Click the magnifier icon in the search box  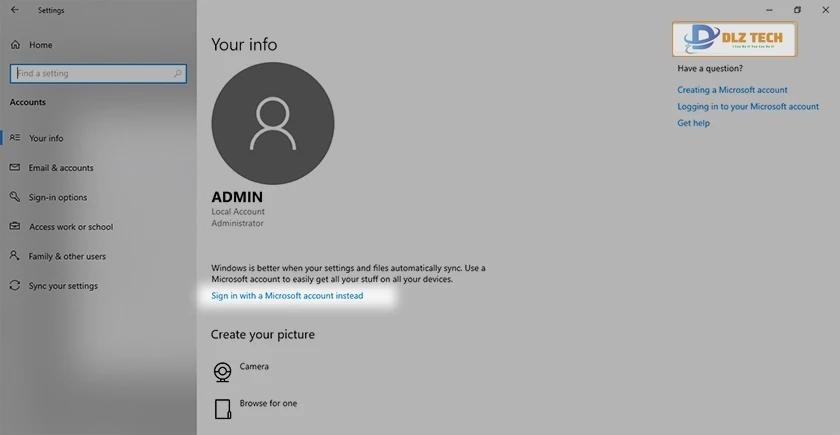[x=179, y=73]
